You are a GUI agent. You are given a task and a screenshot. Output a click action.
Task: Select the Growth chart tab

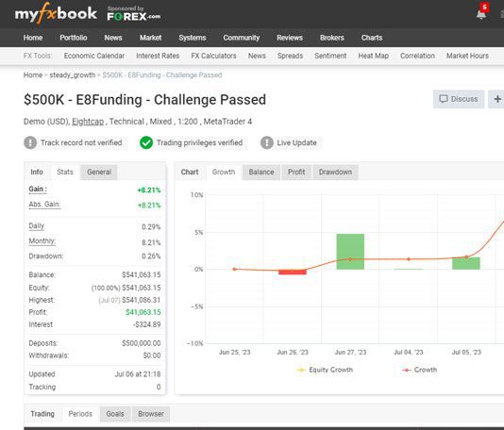tap(224, 172)
